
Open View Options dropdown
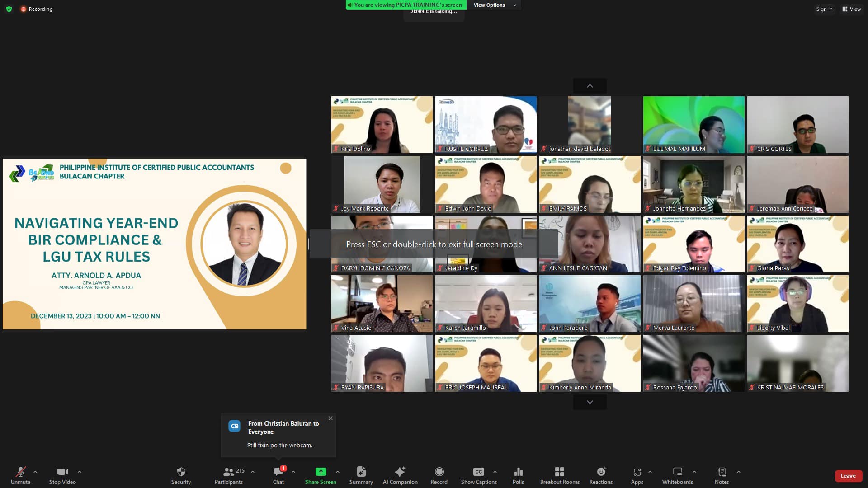click(x=495, y=5)
